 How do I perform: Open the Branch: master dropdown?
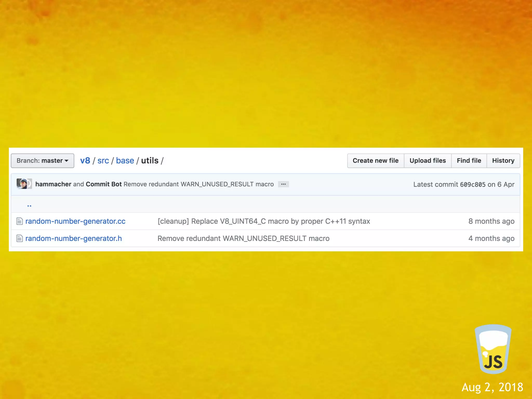pyautogui.click(x=42, y=161)
